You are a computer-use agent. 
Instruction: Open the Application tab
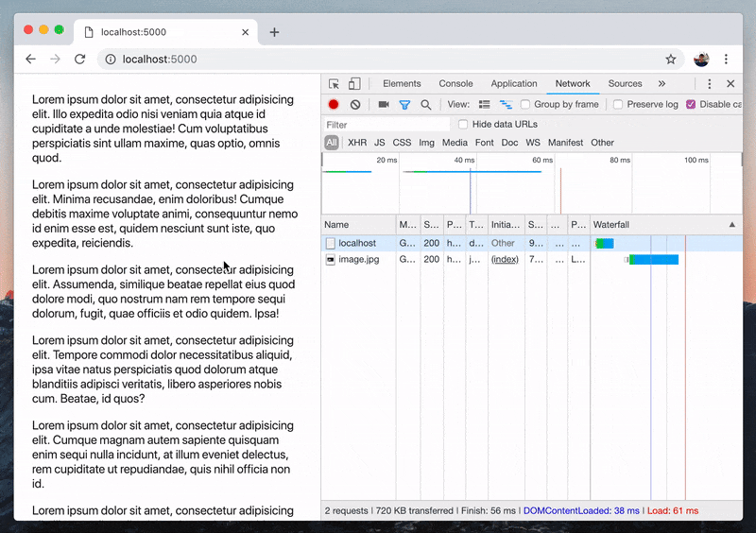(514, 83)
